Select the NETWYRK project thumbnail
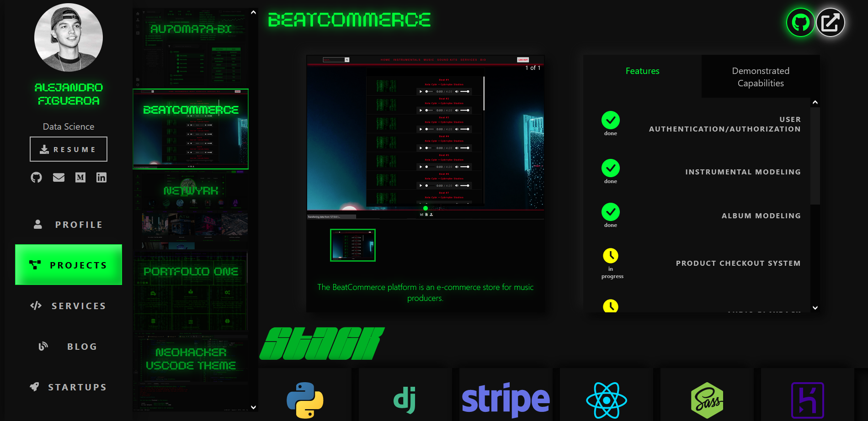 click(x=191, y=209)
